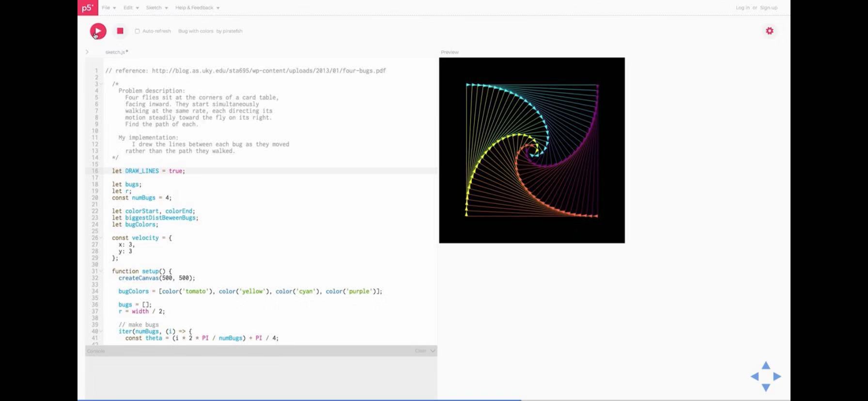This screenshot has height=401, width=868.
Task: Click the p5 logo
Action: 88,8
